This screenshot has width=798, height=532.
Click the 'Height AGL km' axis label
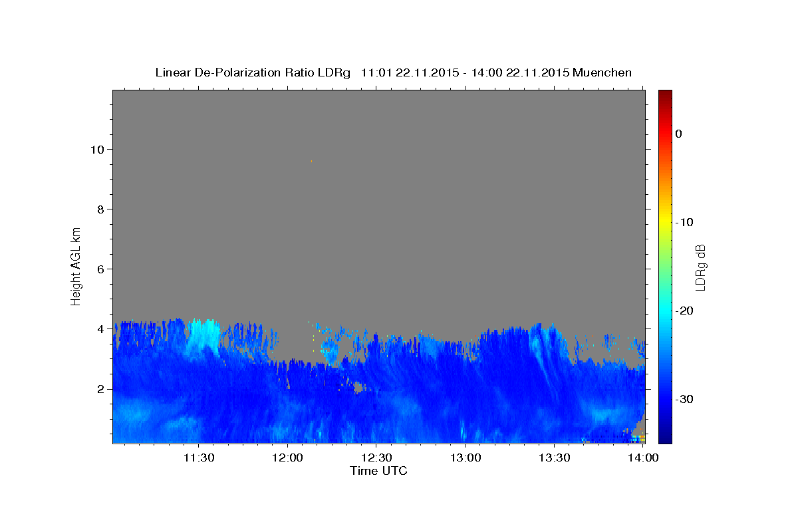click(76, 265)
